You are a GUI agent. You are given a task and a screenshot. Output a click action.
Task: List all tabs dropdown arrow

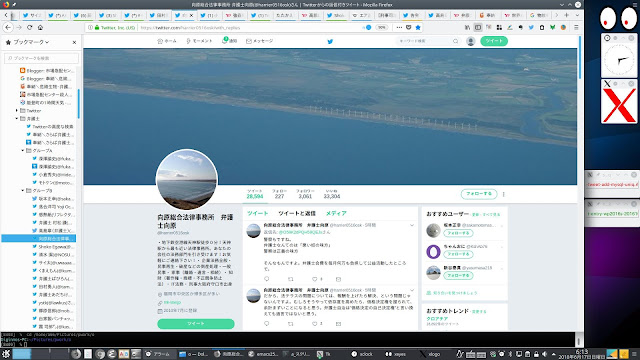[x=577, y=15]
